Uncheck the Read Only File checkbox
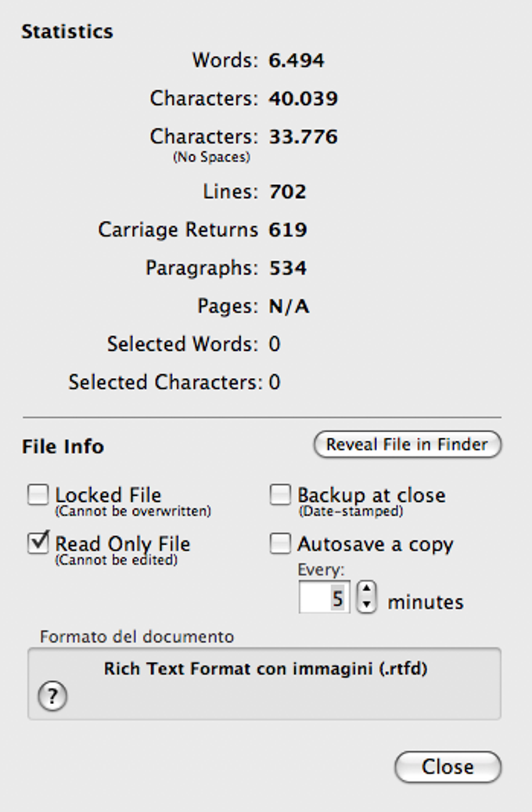Image resolution: width=532 pixels, height=812 pixels. pyautogui.click(x=38, y=543)
